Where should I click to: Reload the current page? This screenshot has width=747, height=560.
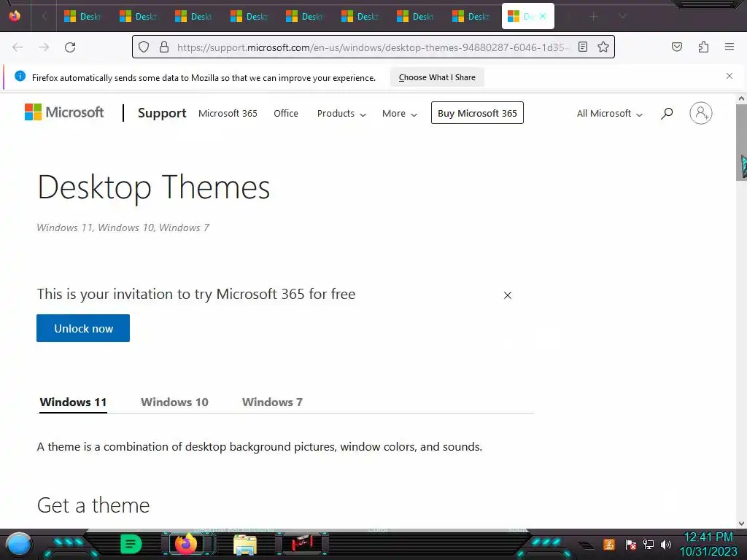click(x=70, y=47)
